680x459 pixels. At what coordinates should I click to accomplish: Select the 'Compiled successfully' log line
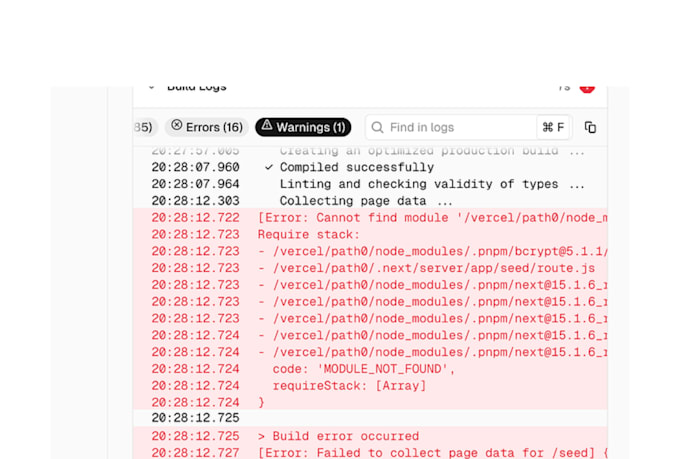pyautogui.click(x=370, y=167)
